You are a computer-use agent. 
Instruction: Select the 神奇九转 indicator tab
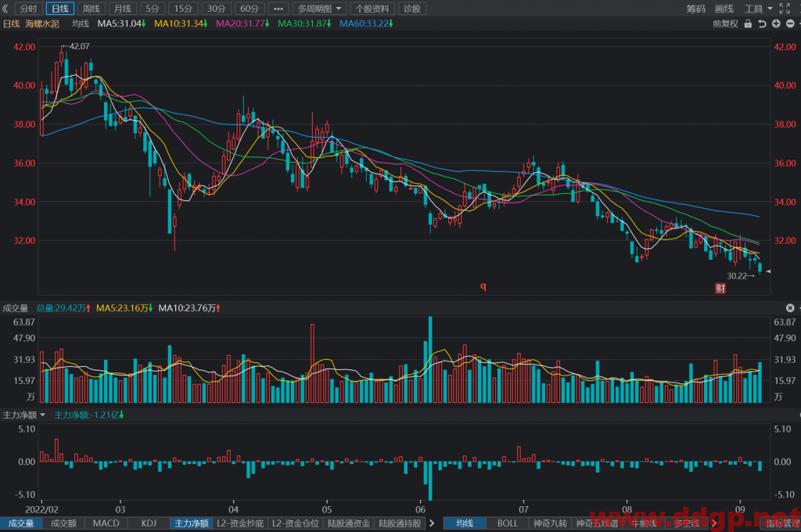550,523
